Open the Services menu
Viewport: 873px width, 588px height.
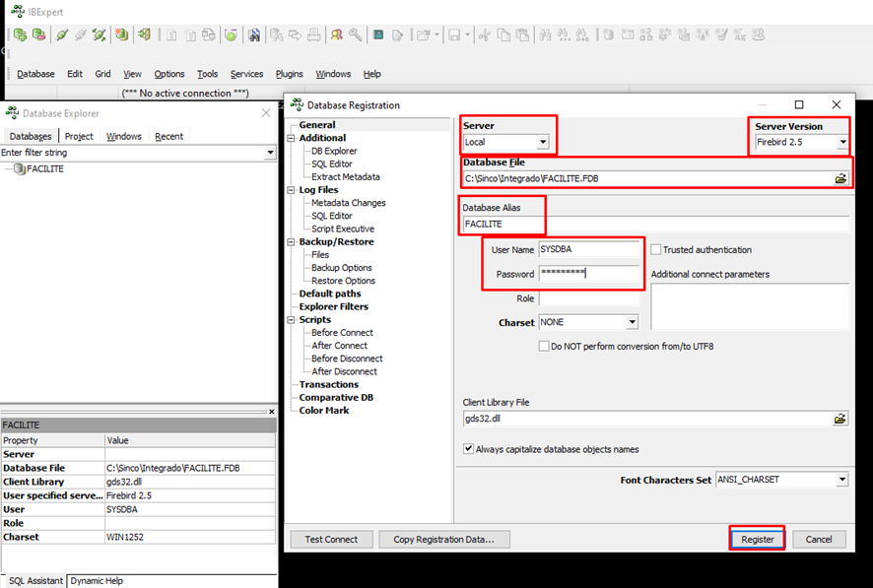pos(246,74)
